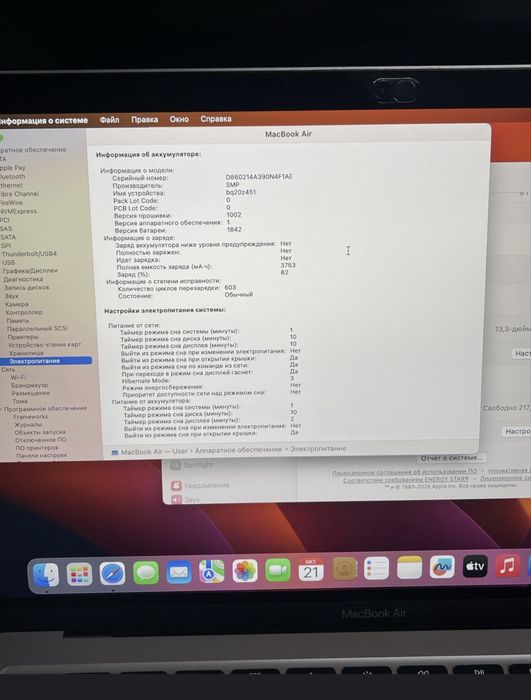Viewport: 531px width, 700px height.
Task: Open Лицензионное соглашение об использовании ПО link
Action: pos(404,472)
